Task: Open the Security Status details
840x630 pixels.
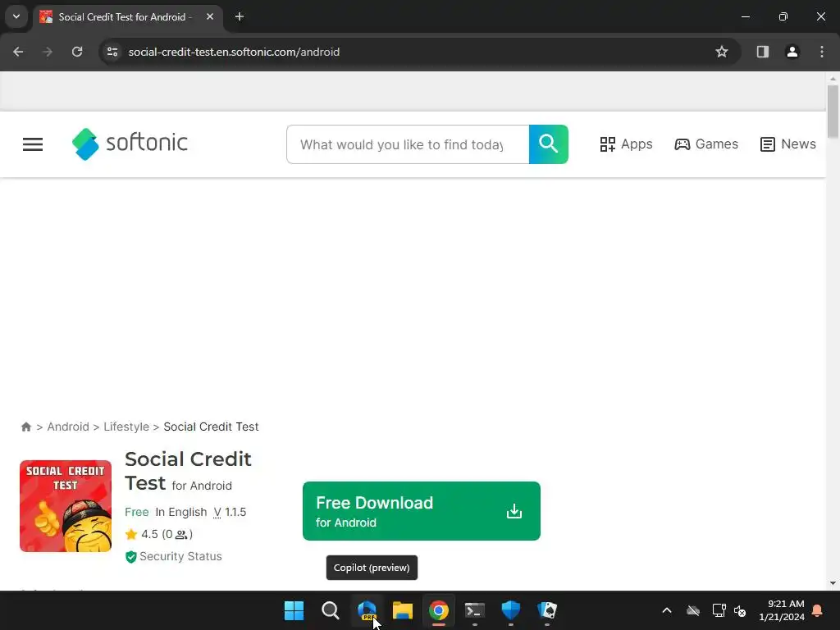Action: (174, 557)
